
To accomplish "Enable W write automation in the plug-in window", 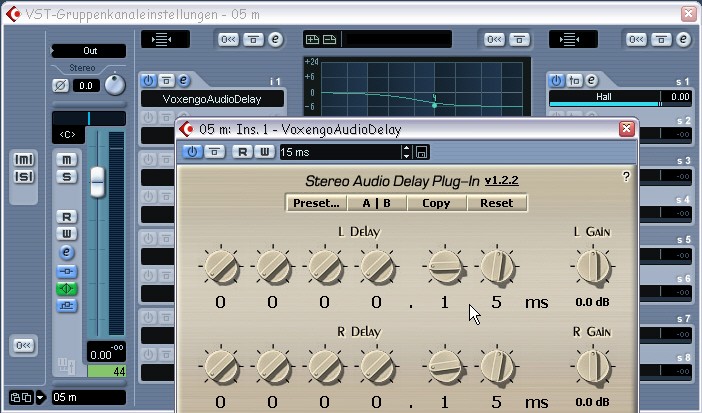I will [265, 152].
